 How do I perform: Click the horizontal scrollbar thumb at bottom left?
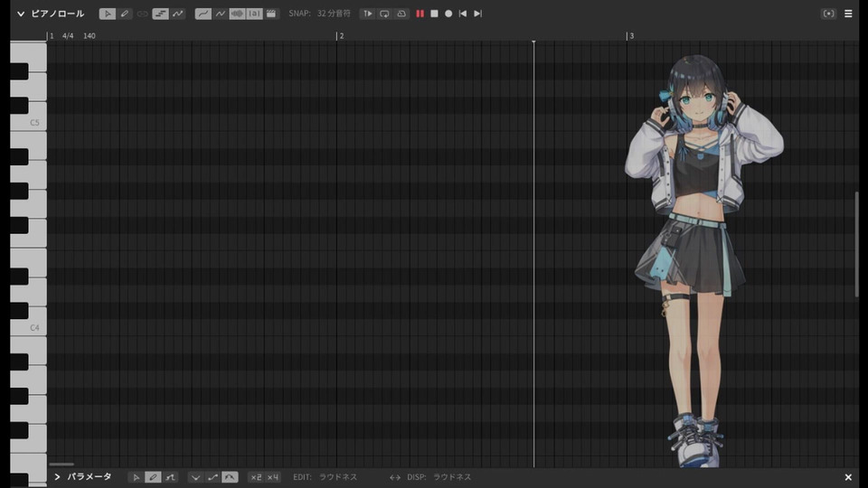61,465
